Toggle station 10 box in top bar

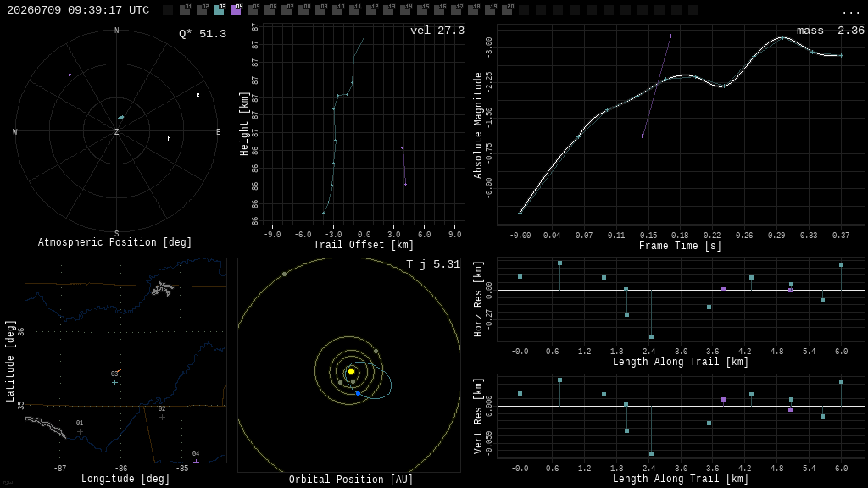tap(337, 10)
